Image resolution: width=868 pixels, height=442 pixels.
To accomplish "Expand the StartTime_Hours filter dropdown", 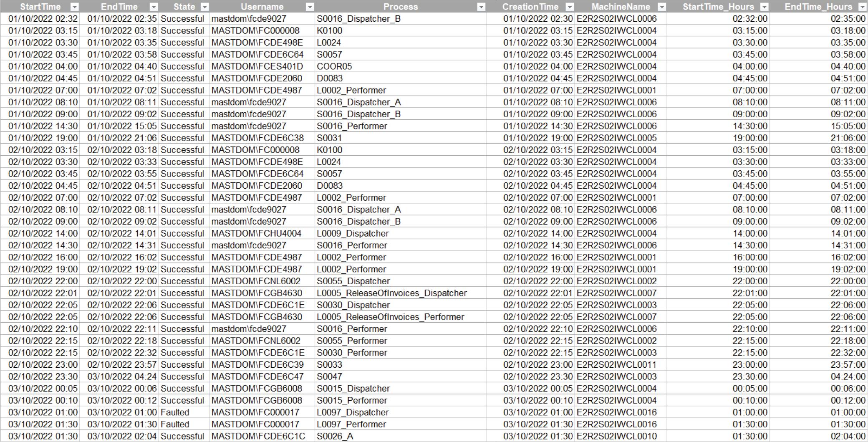I will point(764,7).
